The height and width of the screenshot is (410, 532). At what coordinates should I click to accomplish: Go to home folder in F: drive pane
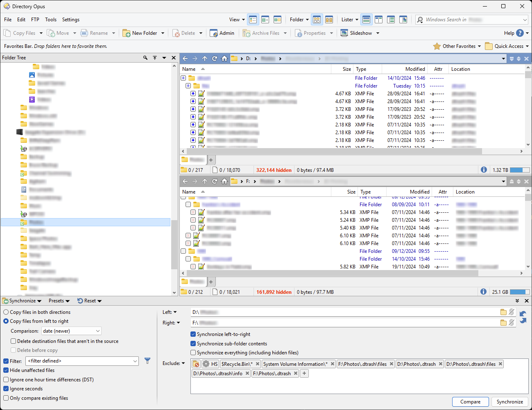pyautogui.click(x=224, y=181)
